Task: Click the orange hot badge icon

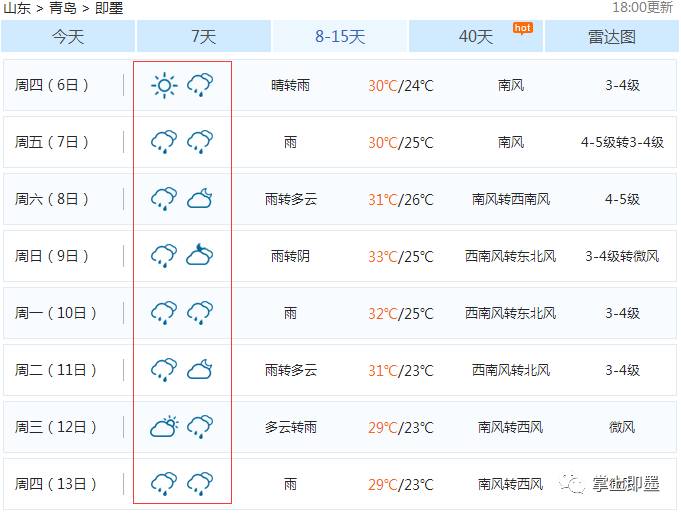Action: tap(522, 27)
